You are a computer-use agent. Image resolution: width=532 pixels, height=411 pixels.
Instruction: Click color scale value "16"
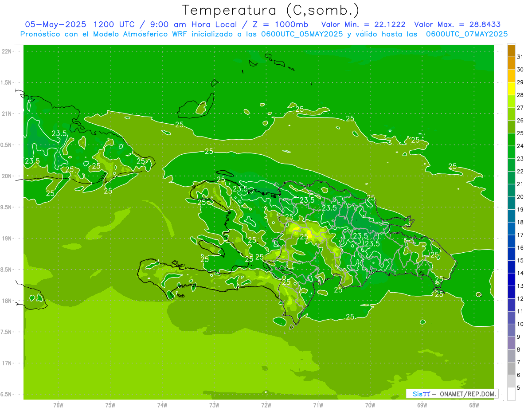click(x=520, y=248)
